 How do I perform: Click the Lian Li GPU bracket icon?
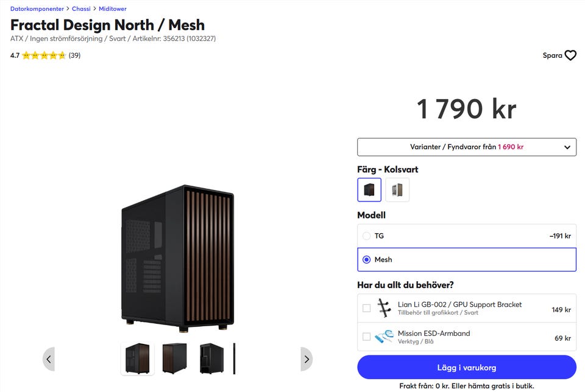pos(384,308)
